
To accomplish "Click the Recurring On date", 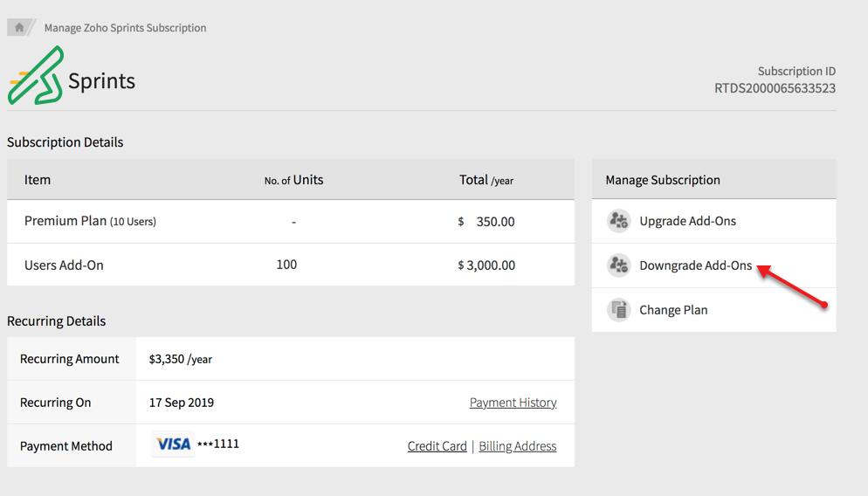I will (x=181, y=403).
